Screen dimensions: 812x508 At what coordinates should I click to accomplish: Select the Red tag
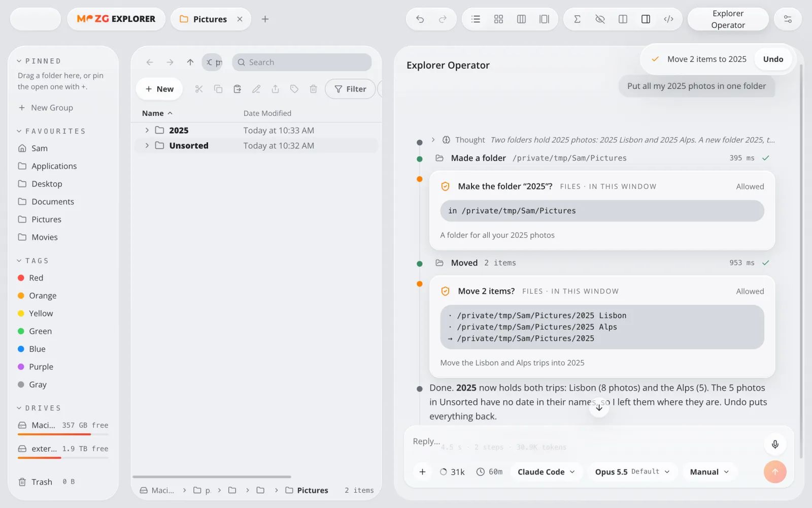point(63,278)
